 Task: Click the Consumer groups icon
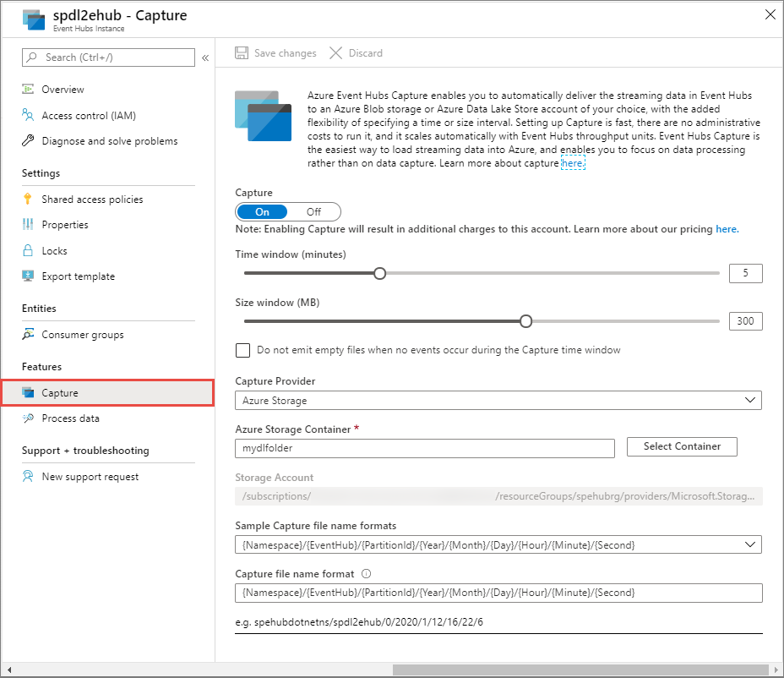tap(28, 334)
